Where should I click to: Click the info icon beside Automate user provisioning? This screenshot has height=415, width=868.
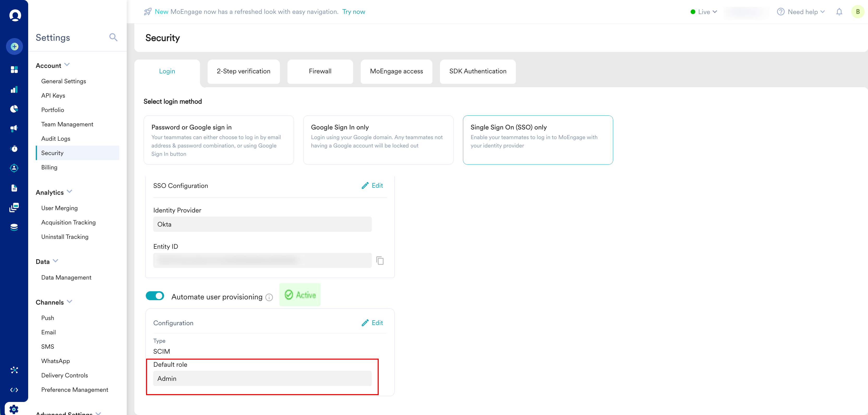click(x=269, y=297)
